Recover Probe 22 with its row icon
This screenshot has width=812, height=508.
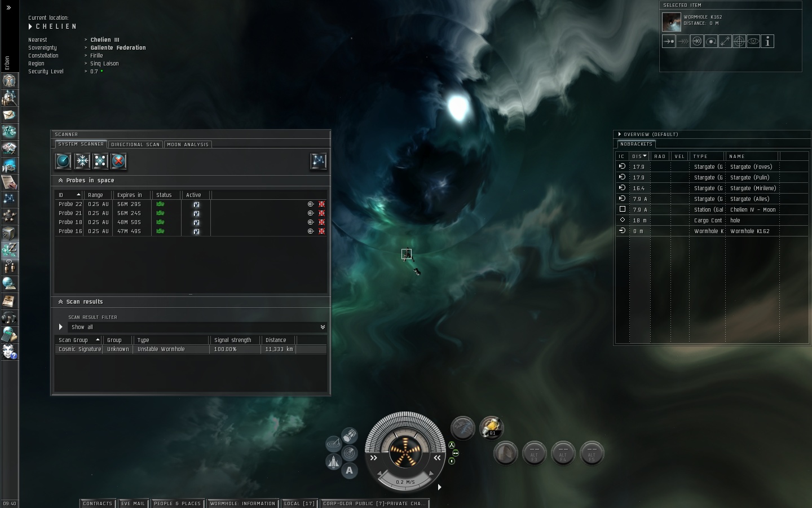[x=311, y=204]
